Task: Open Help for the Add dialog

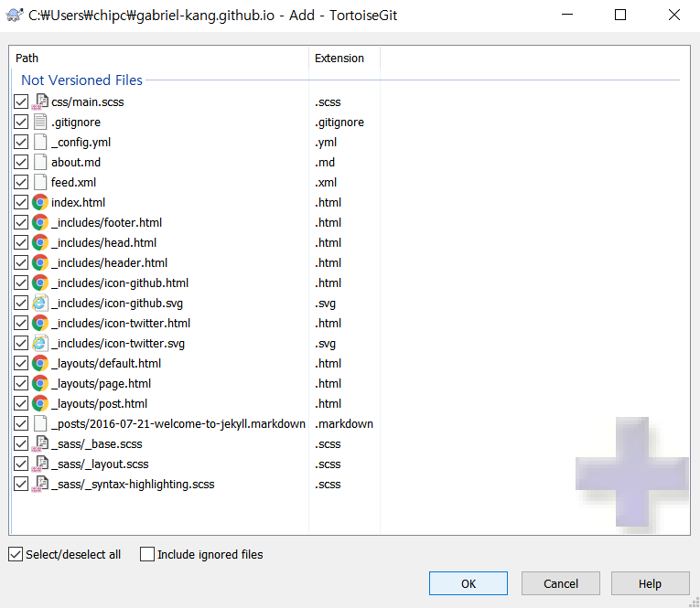Action: (x=650, y=583)
